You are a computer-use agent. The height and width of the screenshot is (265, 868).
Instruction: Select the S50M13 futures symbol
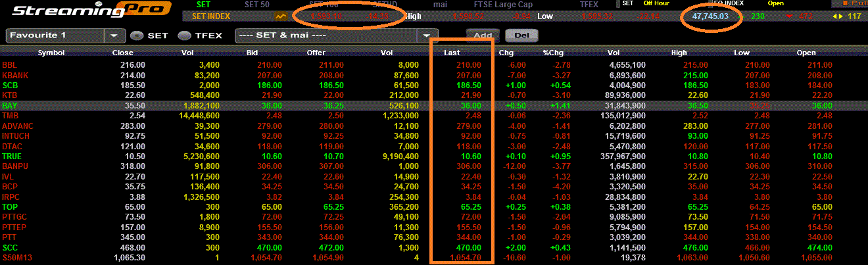[x=16, y=258]
